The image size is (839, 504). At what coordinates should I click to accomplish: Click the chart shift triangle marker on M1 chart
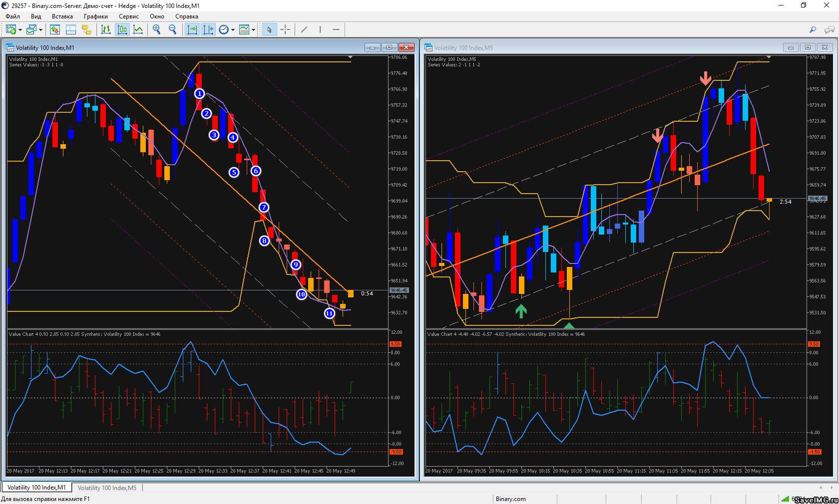point(350,57)
